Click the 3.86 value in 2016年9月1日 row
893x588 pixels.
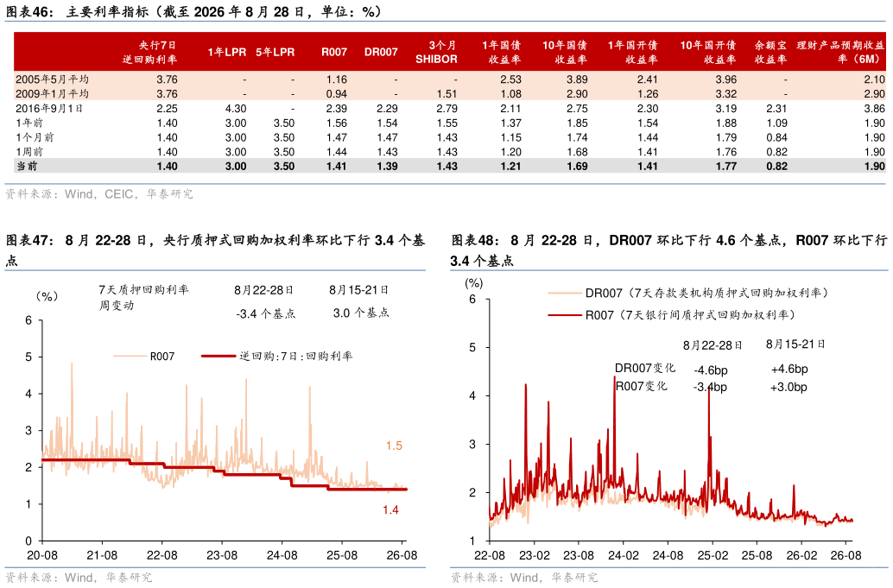(x=874, y=108)
